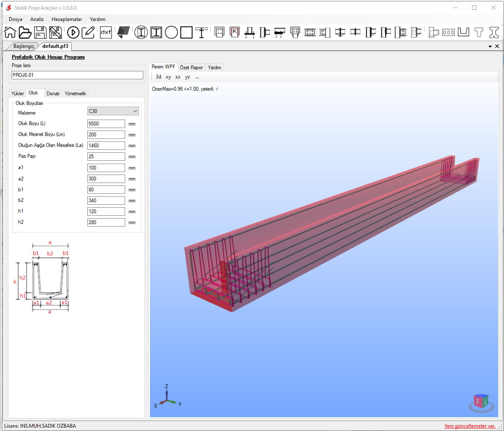The height and width of the screenshot is (431, 504).
Task: Switch viewport to yz view
Action: point(188,77)
